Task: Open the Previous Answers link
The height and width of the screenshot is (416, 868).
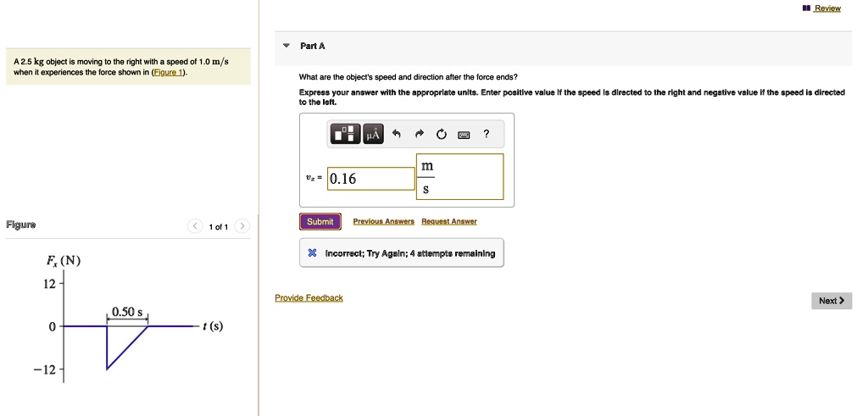Action: pyautogui.click(x=383, y=222)
